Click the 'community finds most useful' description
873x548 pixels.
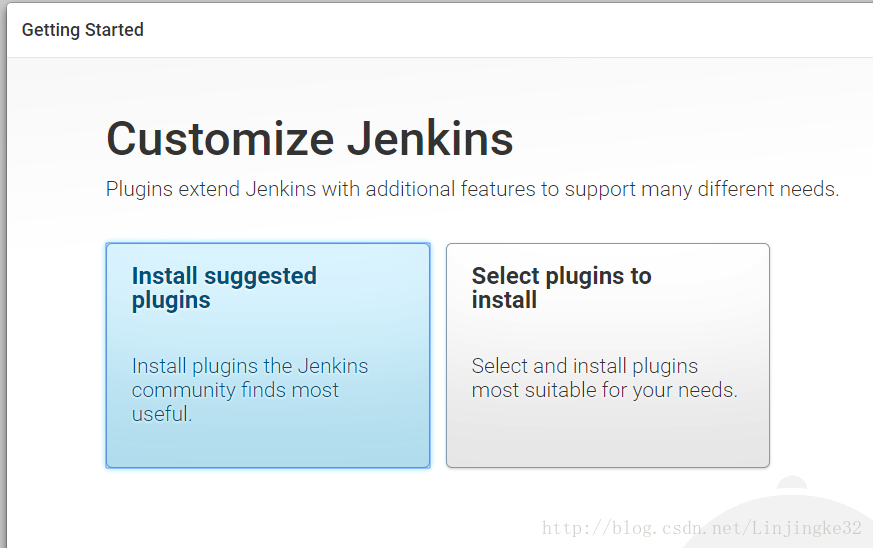235,402
